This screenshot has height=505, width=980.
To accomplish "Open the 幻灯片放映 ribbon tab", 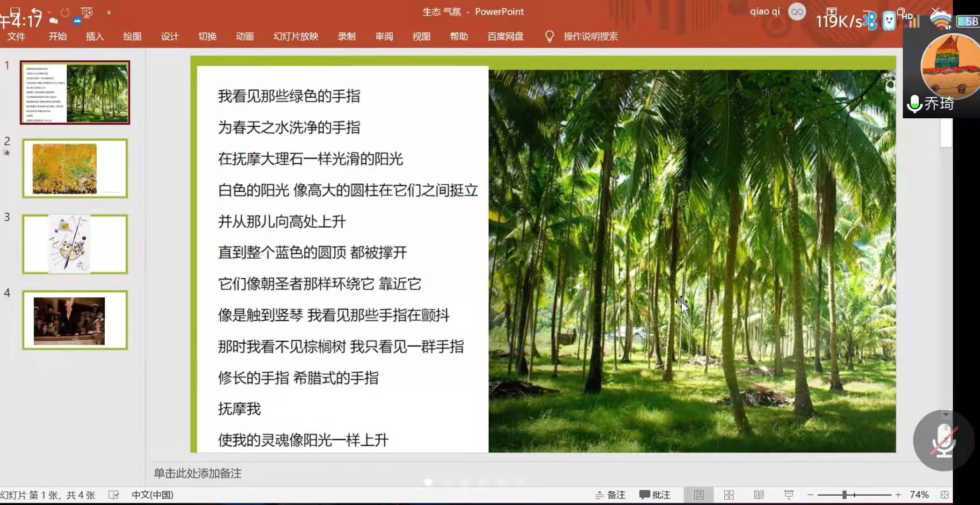I will tap(295, 36).
